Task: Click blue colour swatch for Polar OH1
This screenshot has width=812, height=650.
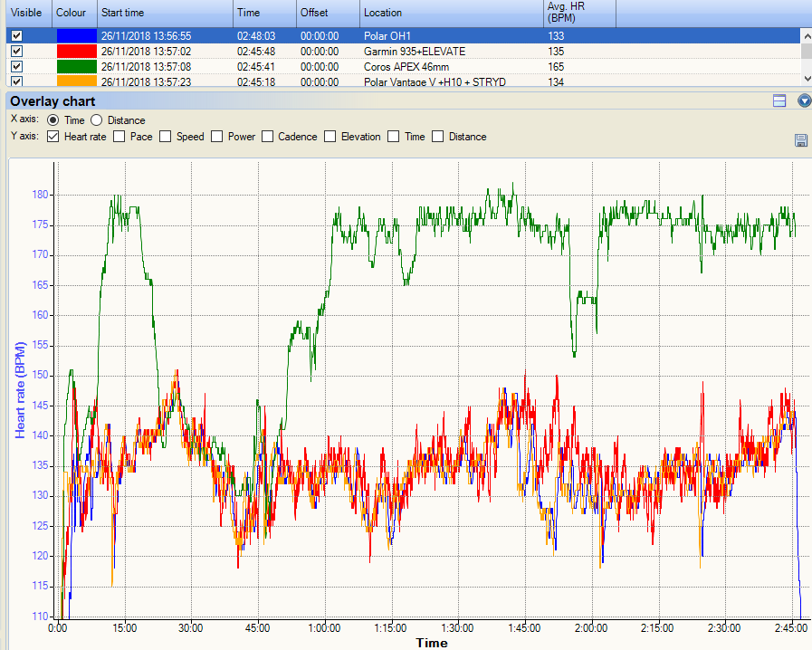Action: [x=77, y=35]
